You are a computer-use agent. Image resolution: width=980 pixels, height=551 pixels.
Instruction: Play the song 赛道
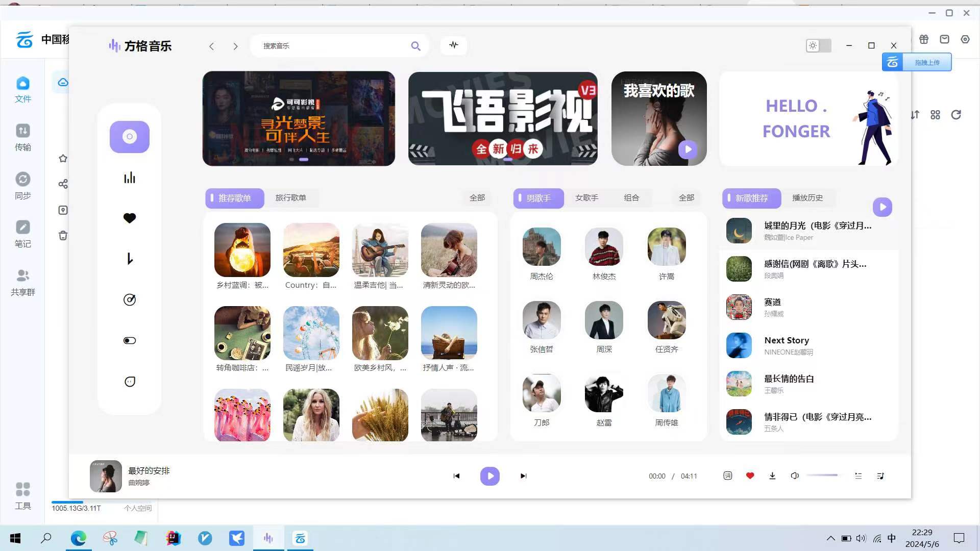[808, 307]
